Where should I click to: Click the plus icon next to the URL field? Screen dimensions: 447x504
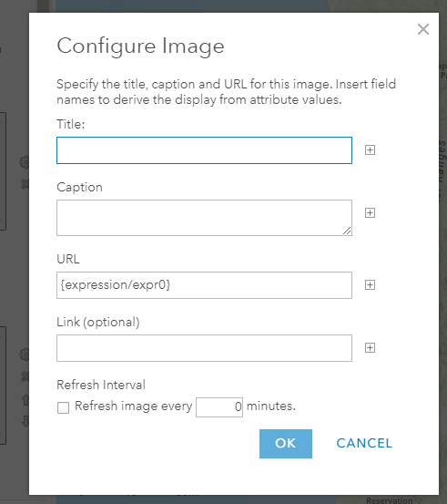tap(370, 284)
